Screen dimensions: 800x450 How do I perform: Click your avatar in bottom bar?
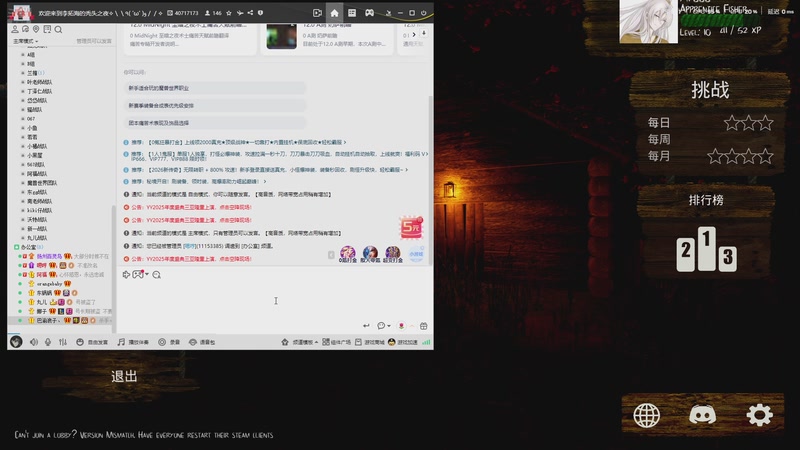coord(16,342)
